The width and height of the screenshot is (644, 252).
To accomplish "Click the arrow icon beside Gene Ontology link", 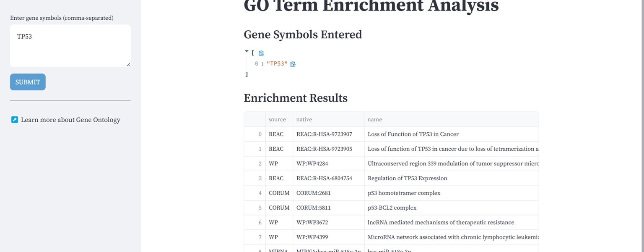I will [x=15, y=120].
